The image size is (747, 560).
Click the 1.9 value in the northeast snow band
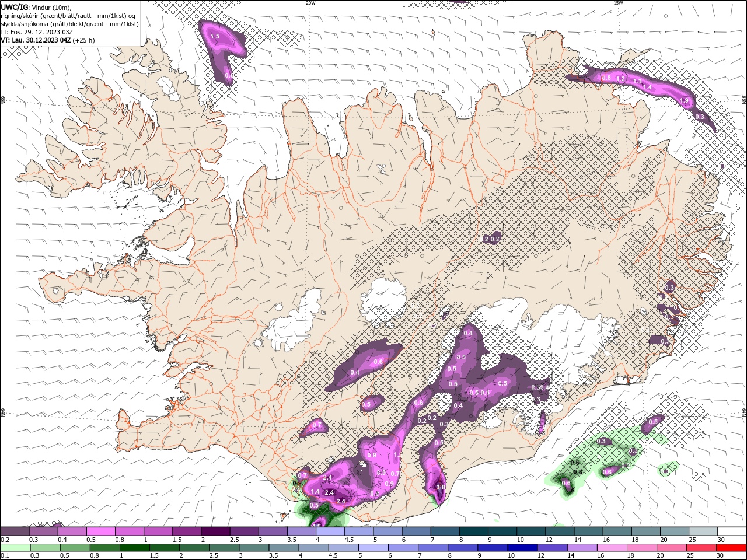685,101
